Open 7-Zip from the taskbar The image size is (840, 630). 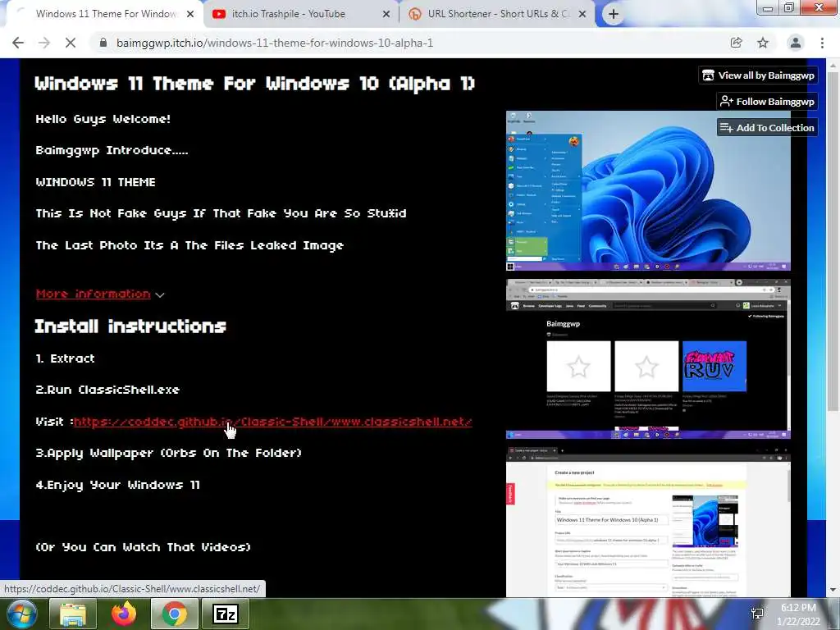tap(226, 614)
